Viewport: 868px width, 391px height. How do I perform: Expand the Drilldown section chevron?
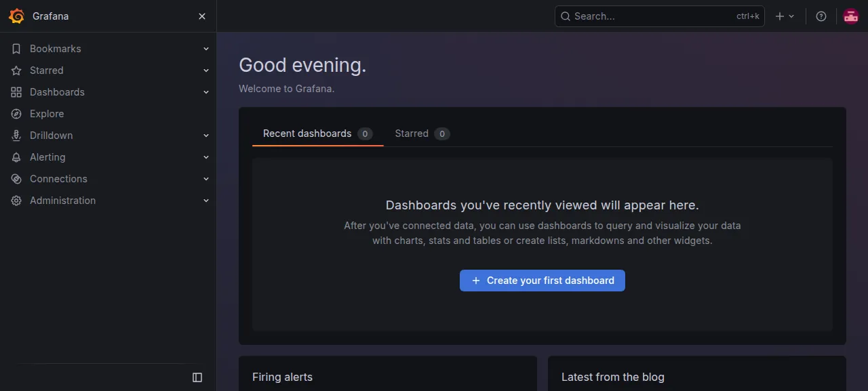[206, 136]
